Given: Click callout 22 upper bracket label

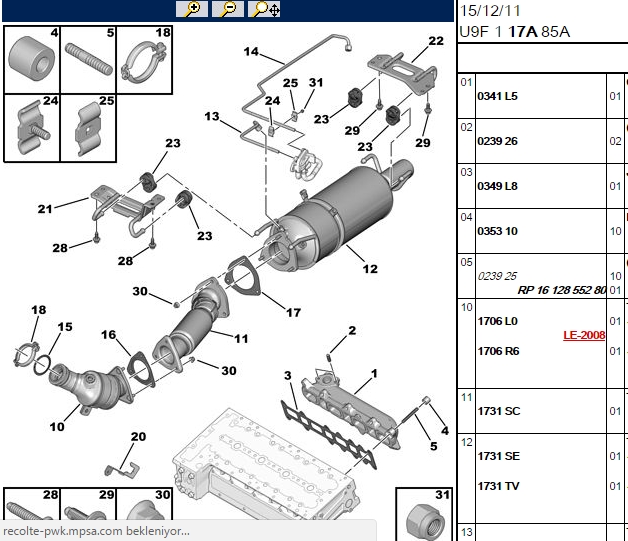Looking at the screenshot, I should click(436, 41).
